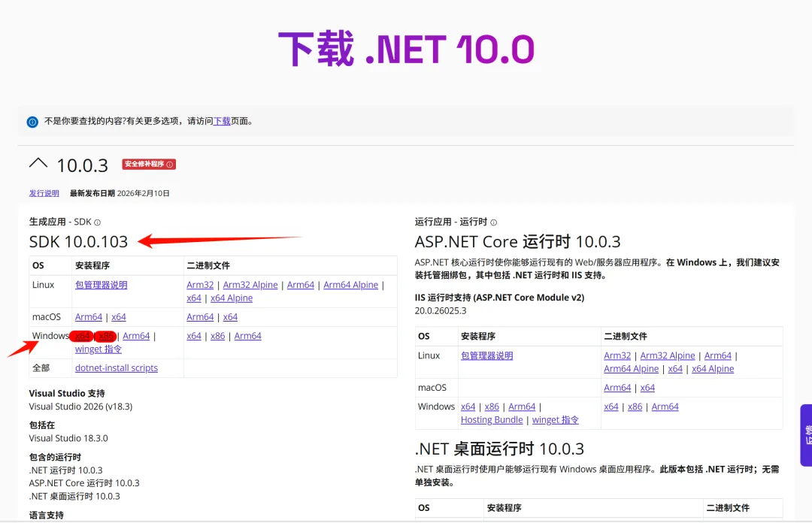Download SDK macOS Arm64 binary

[x=200, y=317]
